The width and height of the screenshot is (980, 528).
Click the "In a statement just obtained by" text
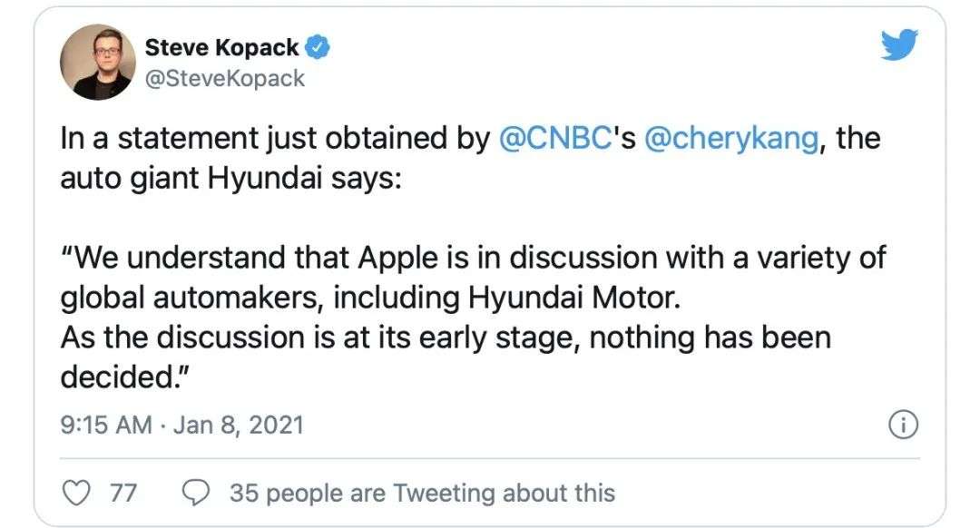[277, 139]
